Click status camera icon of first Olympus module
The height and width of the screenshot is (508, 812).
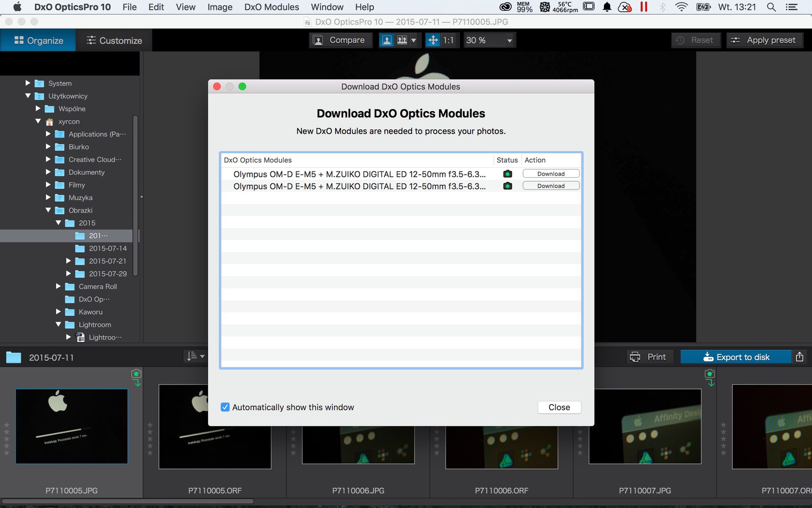point(507,174)
